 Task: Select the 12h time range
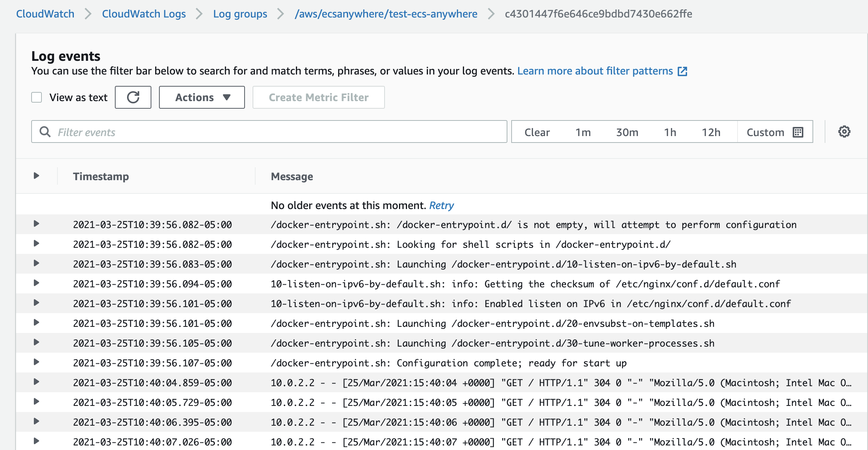pos(711,132)
